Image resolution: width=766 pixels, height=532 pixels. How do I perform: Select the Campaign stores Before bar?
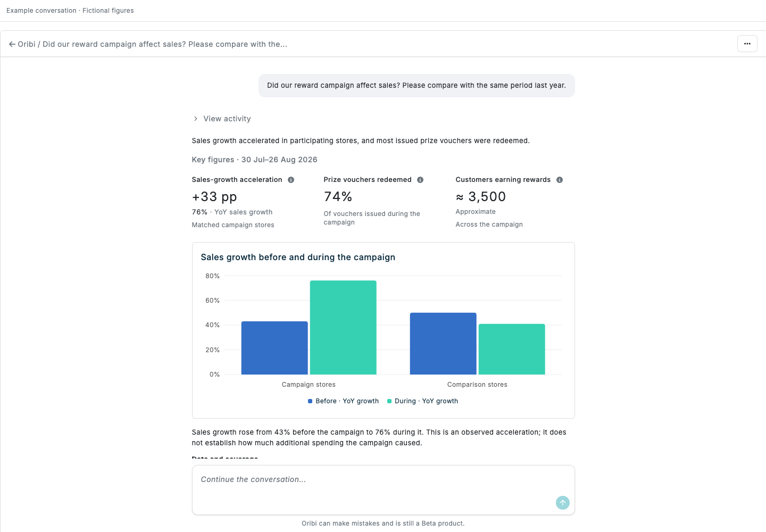coord(274,348)
